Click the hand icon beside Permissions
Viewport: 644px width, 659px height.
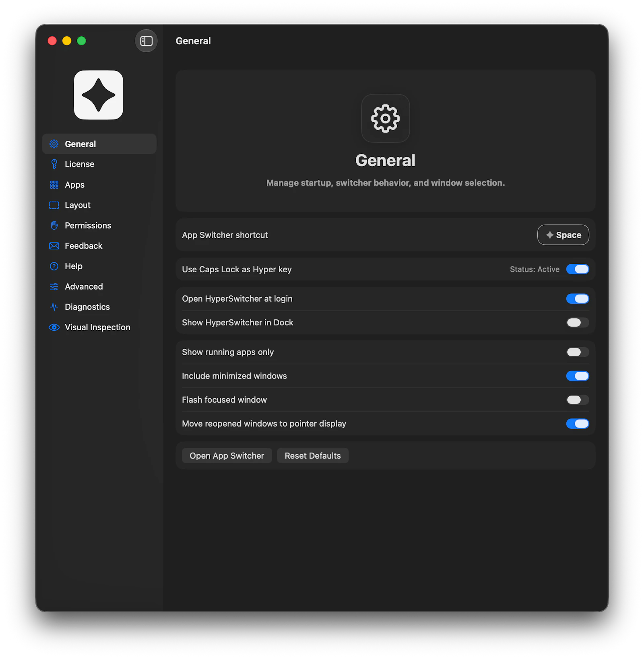pos(54,225)
